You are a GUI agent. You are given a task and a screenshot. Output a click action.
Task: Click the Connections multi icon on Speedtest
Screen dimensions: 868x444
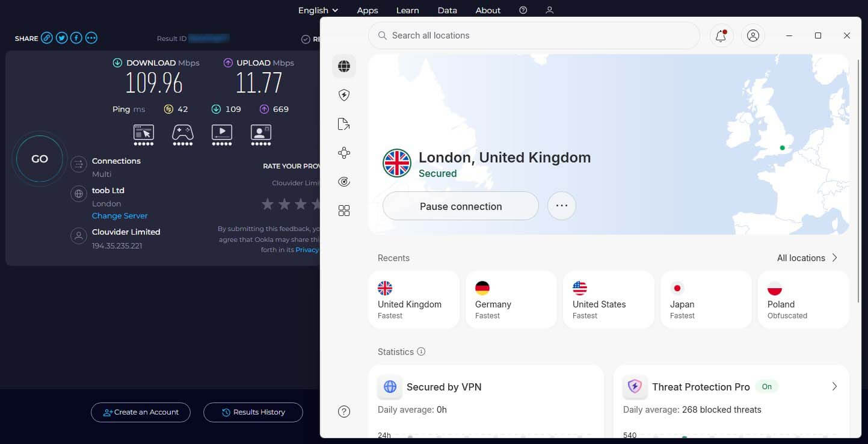click(79, 164)
